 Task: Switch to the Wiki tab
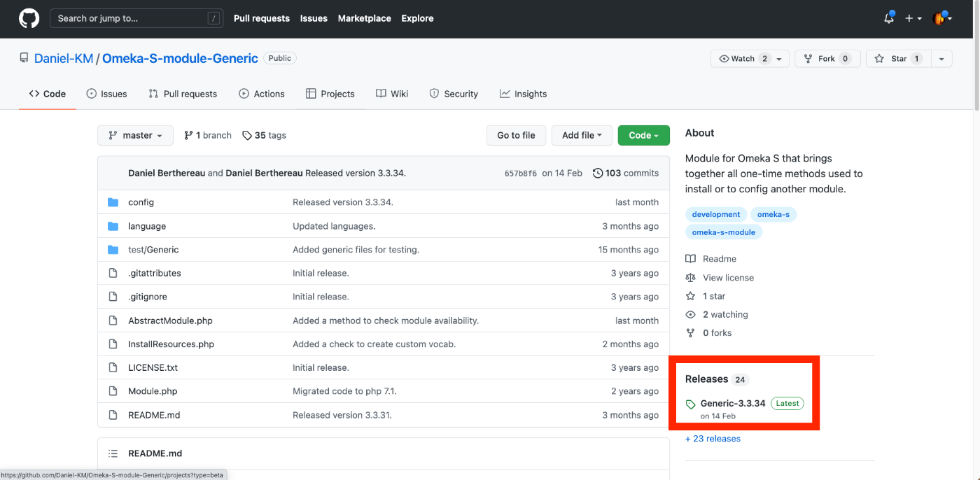(x=392, y=94)
